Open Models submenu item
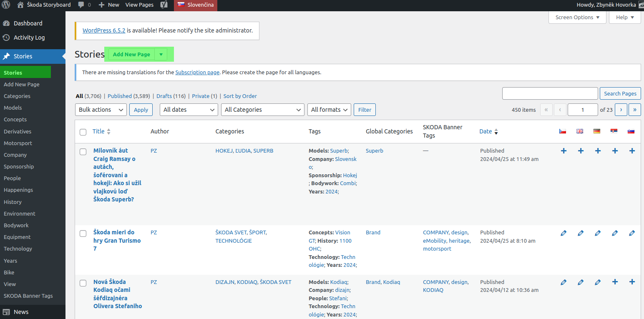644x319 pixels. [x=13, y=108]
